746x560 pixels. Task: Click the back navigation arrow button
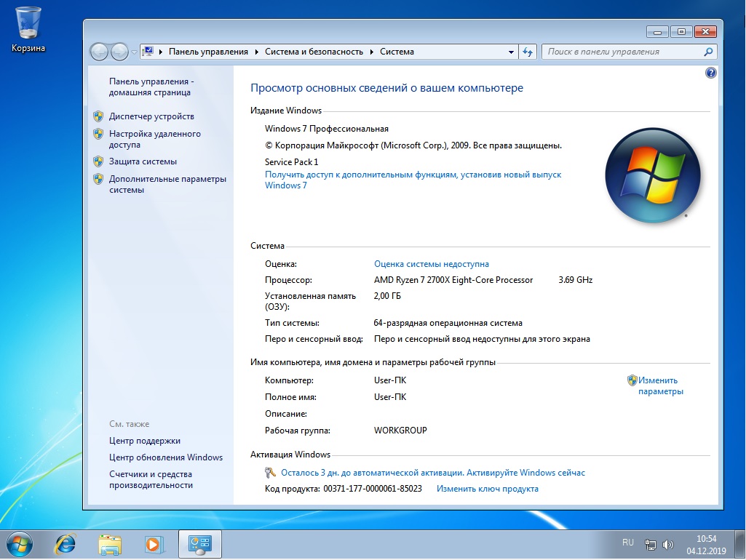click(100, 52)
